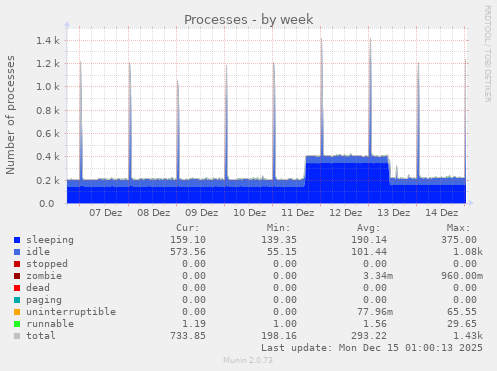Image resolution: width=497 pixels, height=371 pixels.
Task: Click the '0.0' y-axis label
Action: tap(47, 203)
